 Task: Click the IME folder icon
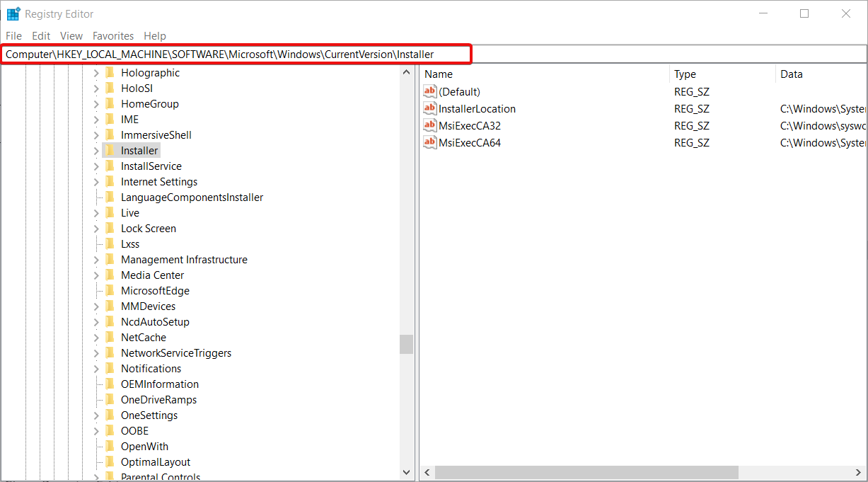pyautogui.click(x=109, y=119)
